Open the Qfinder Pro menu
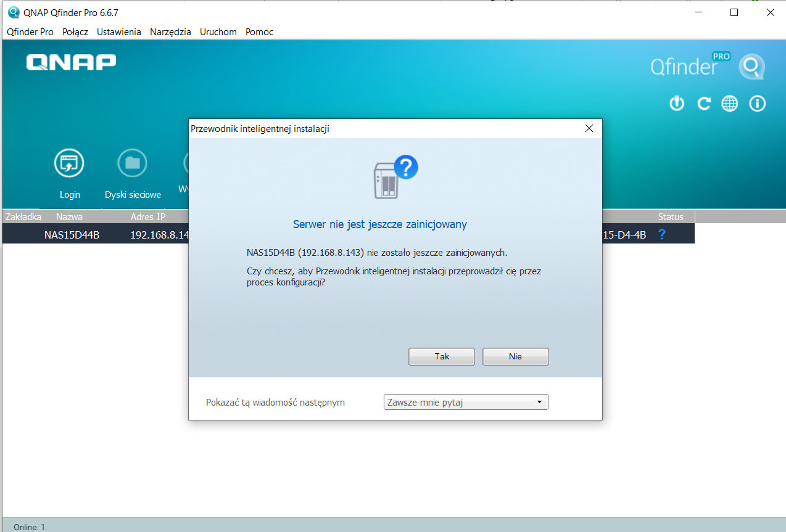Screen dimensions: 786x532 click(30, 32)
